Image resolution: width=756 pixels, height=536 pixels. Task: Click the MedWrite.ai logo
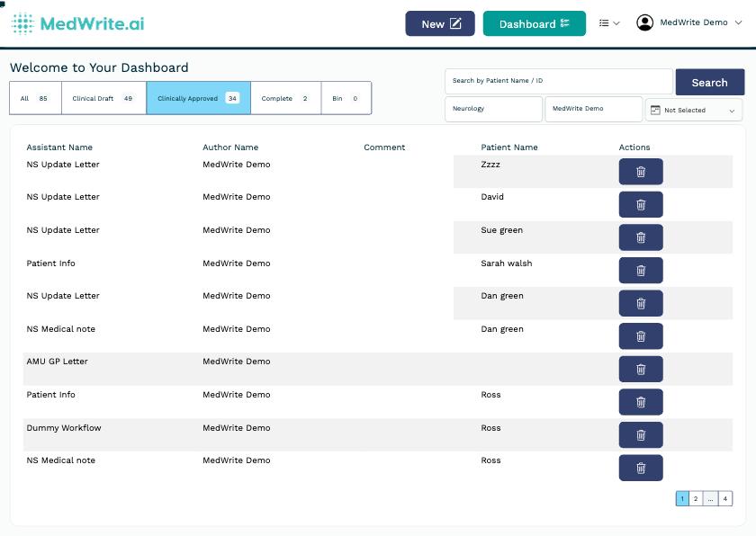coord(77,23)
